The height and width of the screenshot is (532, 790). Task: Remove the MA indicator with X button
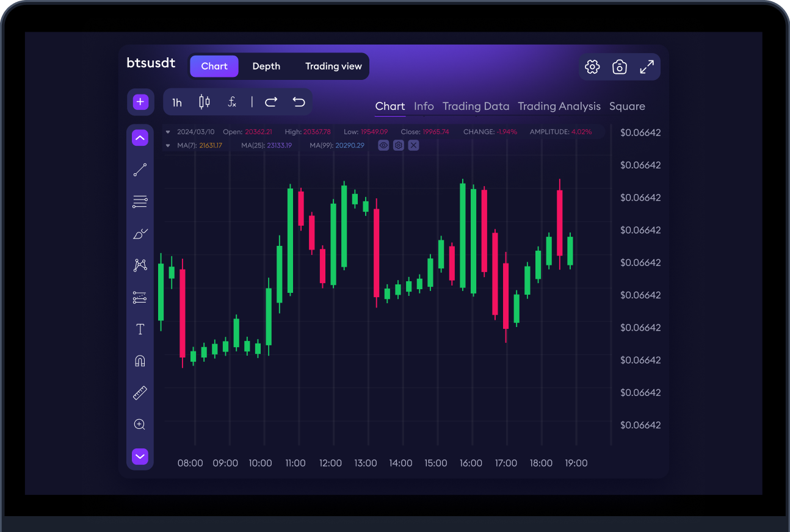tap(413, 145)
